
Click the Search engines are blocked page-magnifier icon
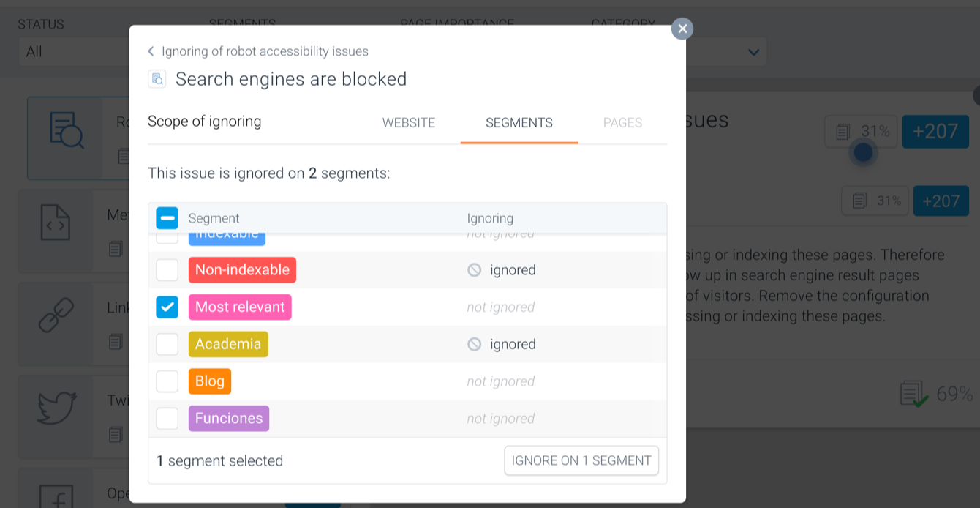(x=157, y=79)
